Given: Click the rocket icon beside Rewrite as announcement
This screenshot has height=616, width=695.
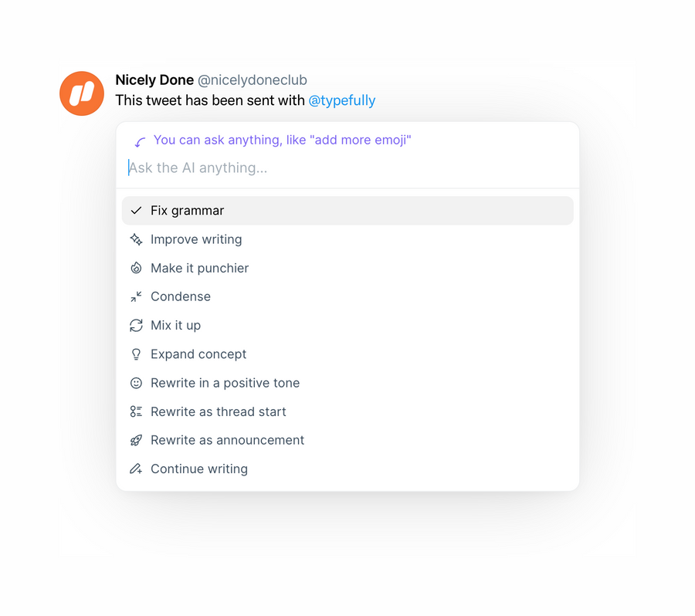Looking at the screenshot, I should pos(137,440).
